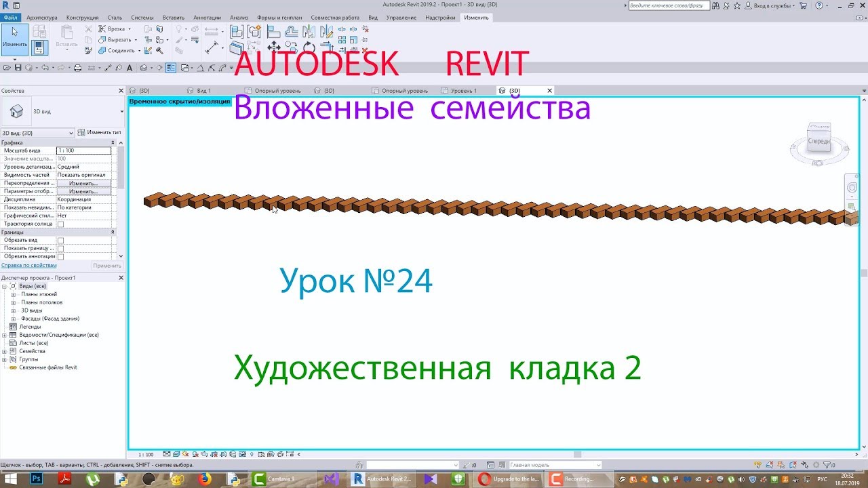Image resolution: width=868 pixels, height=488 pixels.
Task: Click the Undo arrow in quick access toolbar
Action: [x=45, y=68]
